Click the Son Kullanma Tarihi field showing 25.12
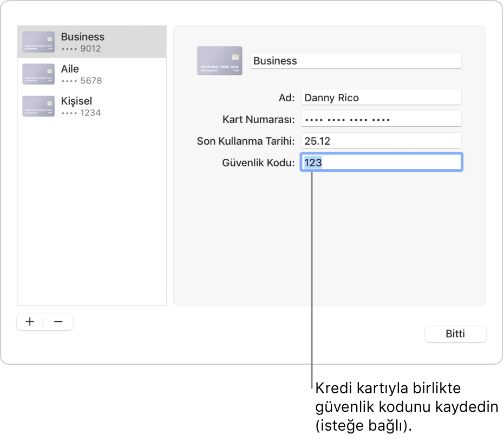The width and height of the screenshot is (504, 441). point(381,141)
